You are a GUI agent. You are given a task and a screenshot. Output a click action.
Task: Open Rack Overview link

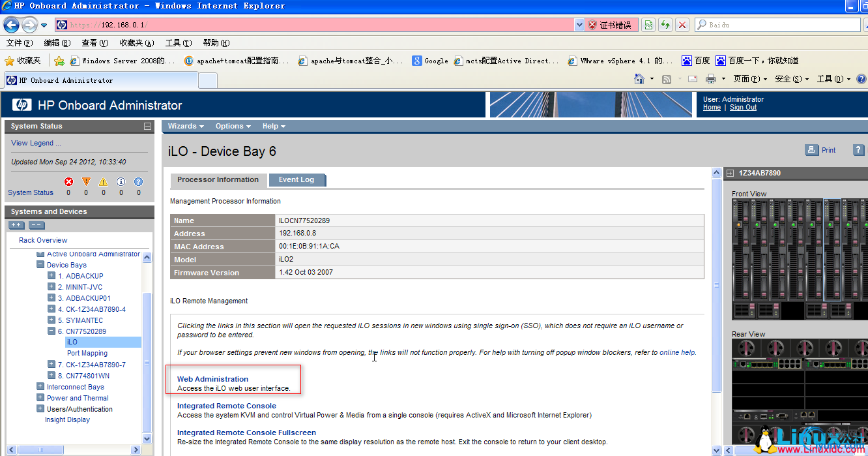pos(43,240)
